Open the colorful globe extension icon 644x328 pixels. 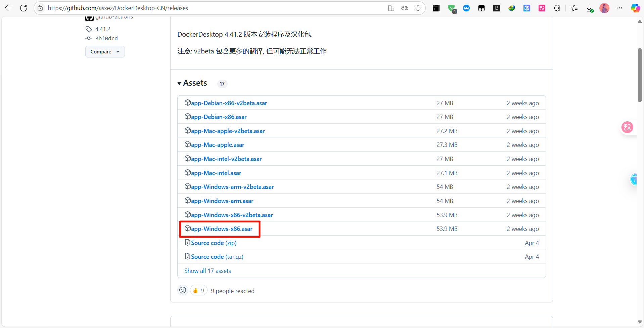(512, 8)
